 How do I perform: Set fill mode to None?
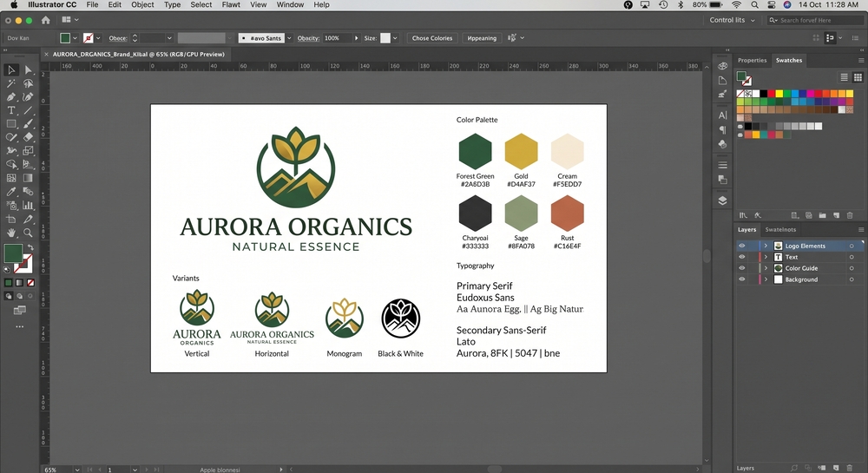[31, 283]
